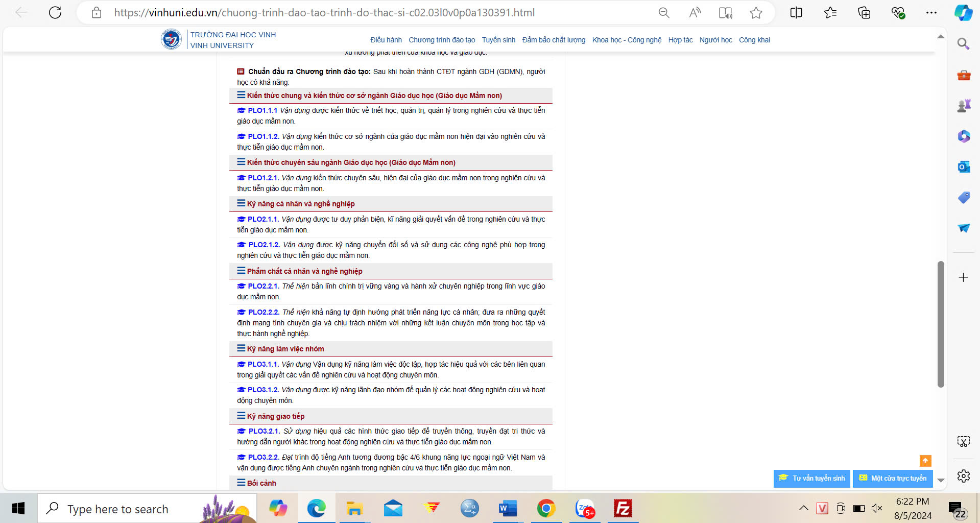
Task: Click the browser refresh button
Action: click(x=55, y=13)
